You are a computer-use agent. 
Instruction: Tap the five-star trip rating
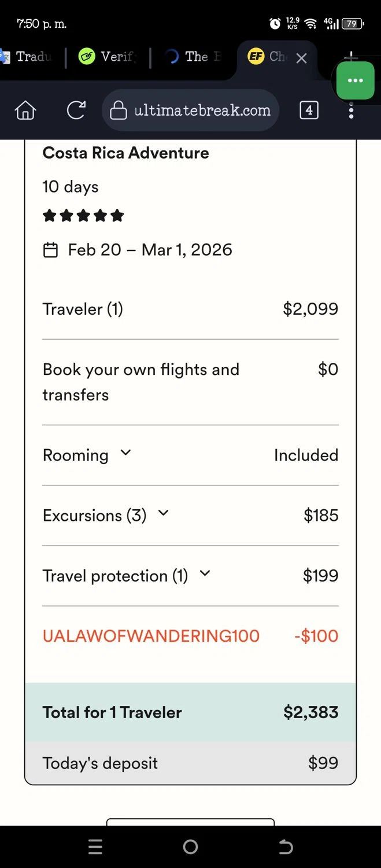click(83, 216)
